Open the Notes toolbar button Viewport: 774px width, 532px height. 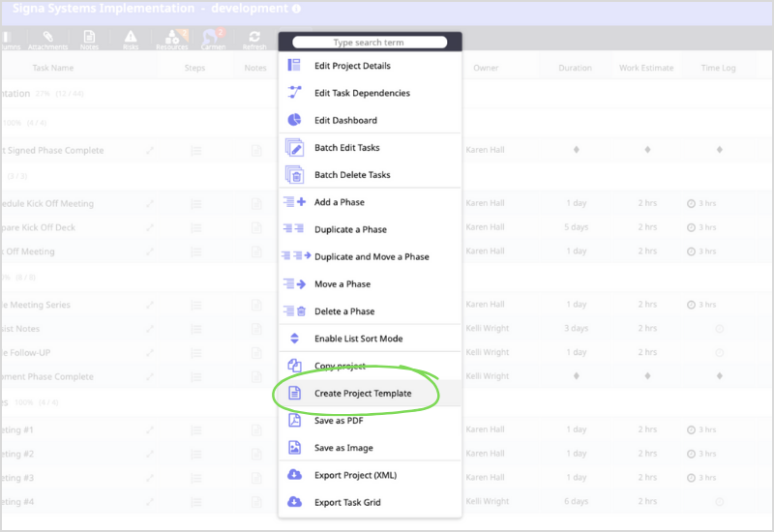point(89,40)
